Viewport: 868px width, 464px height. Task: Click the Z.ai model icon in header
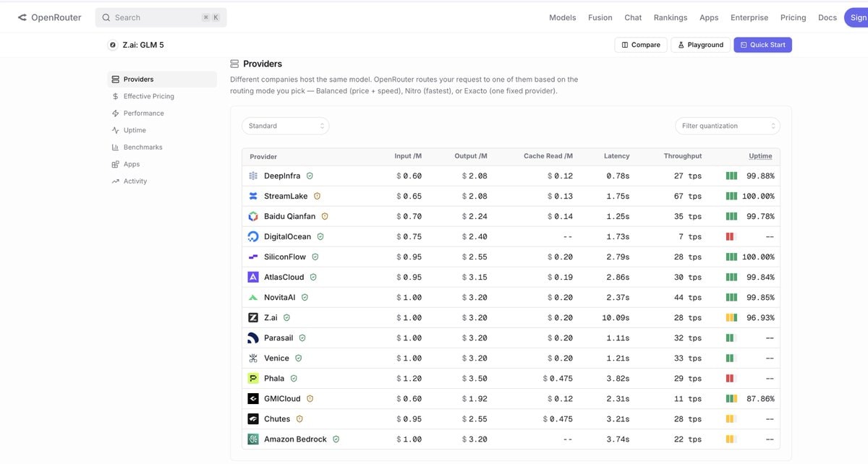(x=113, y=45)
